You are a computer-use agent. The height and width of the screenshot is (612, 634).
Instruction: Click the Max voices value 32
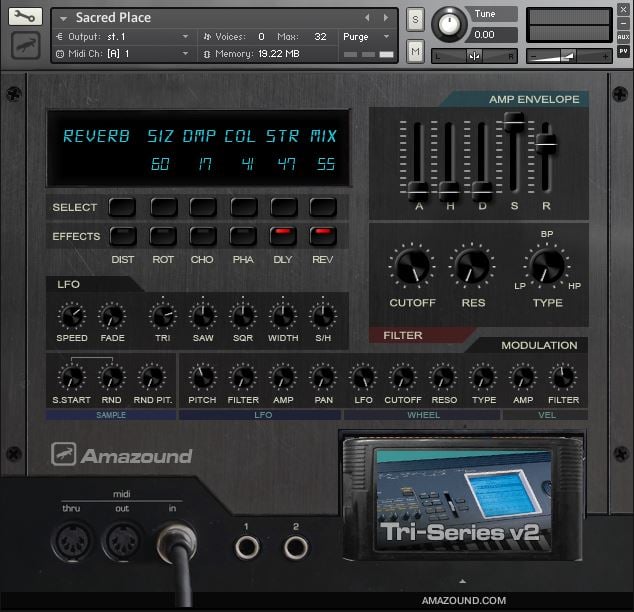(320, 37)
